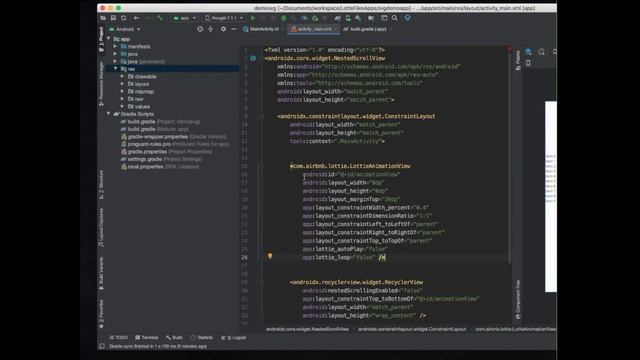The height and width of the screenshot is (360, 640).
Task: Open Component Tree side panel button
Action: click(518, 300)
